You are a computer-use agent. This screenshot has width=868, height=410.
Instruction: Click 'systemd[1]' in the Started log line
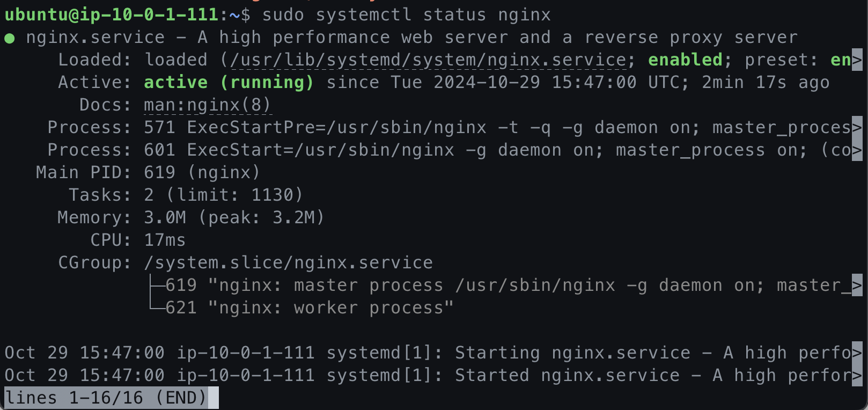point(379,375)
